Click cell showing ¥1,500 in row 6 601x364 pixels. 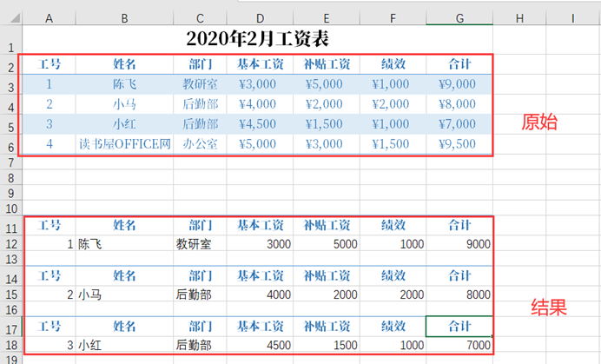point(393,144)
